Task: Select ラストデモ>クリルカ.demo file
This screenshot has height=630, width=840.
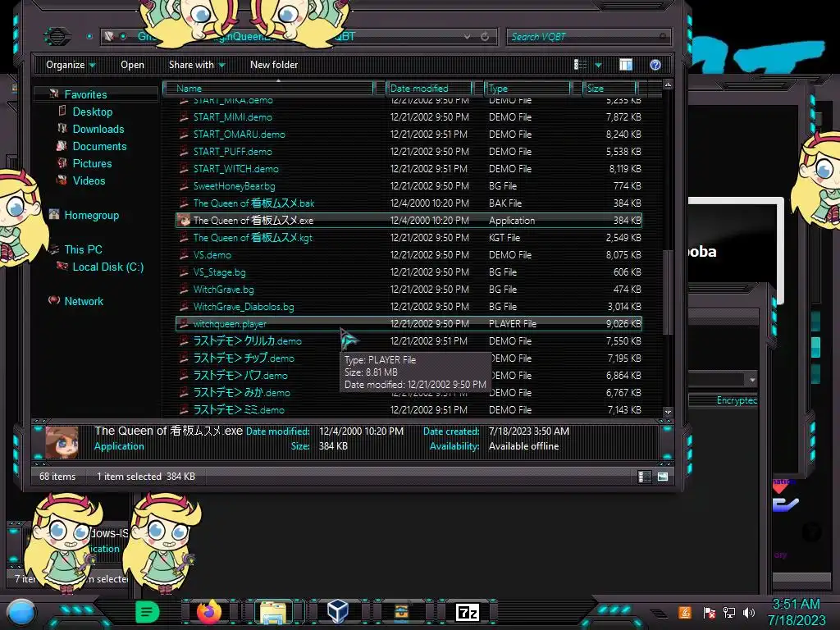Action: click(409, 340)
